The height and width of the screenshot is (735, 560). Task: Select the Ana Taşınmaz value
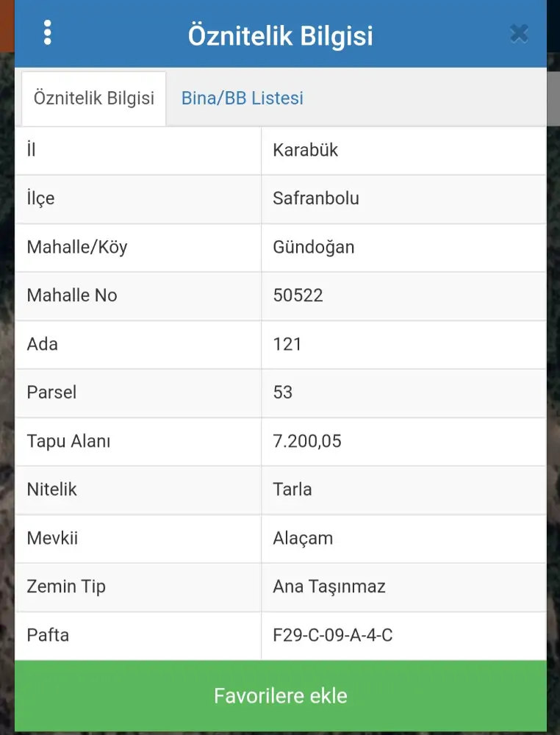click(x=329, y=587)
